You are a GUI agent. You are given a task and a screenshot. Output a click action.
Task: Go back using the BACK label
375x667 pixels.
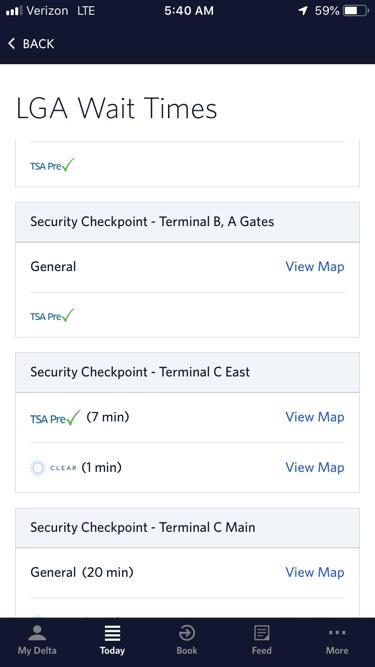38,44
